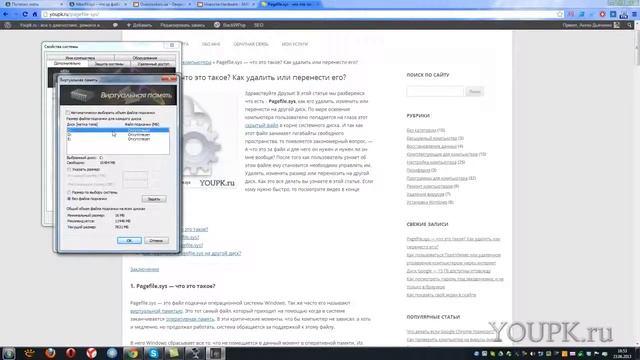
Task: Select drive D: in the paging list
Action: point(118,134)
